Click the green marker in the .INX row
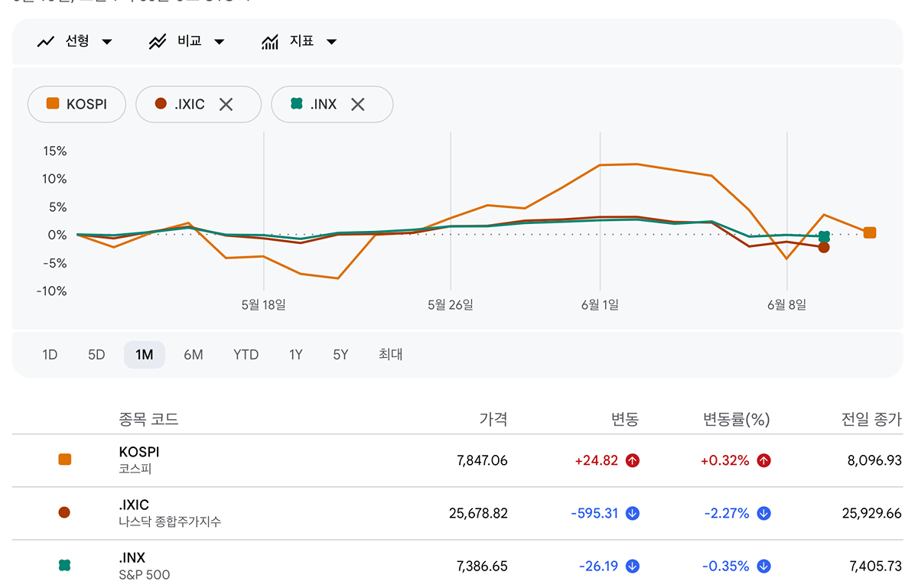Screen dimensions: 918x588 (x=65, y=566)
